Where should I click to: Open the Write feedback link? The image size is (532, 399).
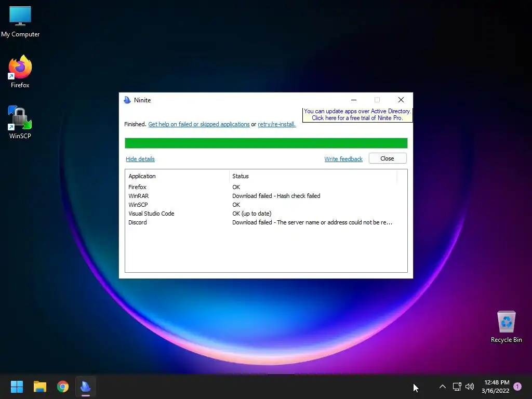tap(343, 159)
